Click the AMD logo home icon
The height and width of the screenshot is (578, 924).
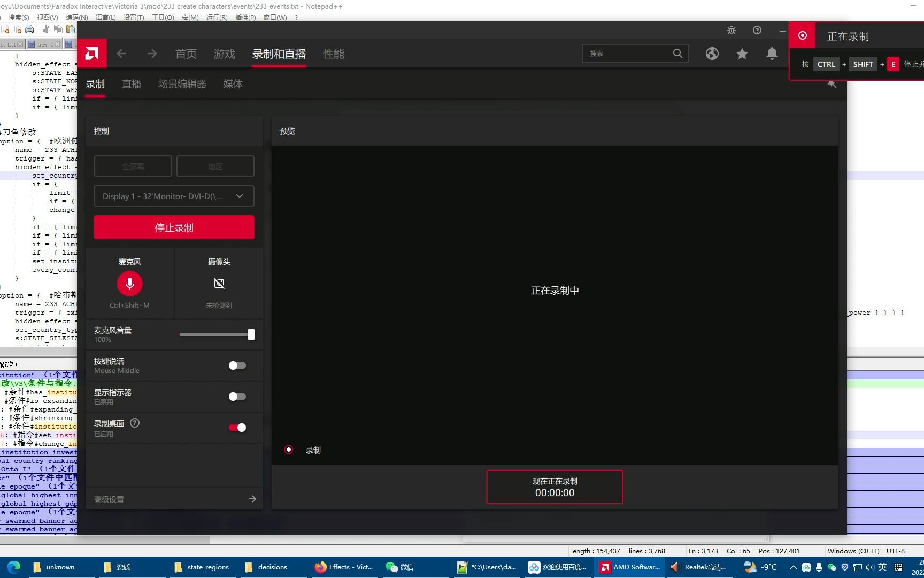92,54
